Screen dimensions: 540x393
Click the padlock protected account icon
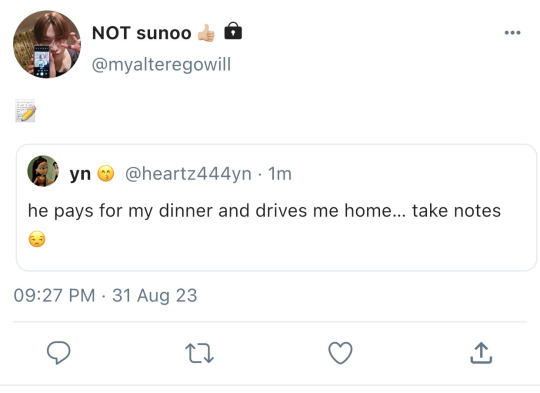[233, 31]
